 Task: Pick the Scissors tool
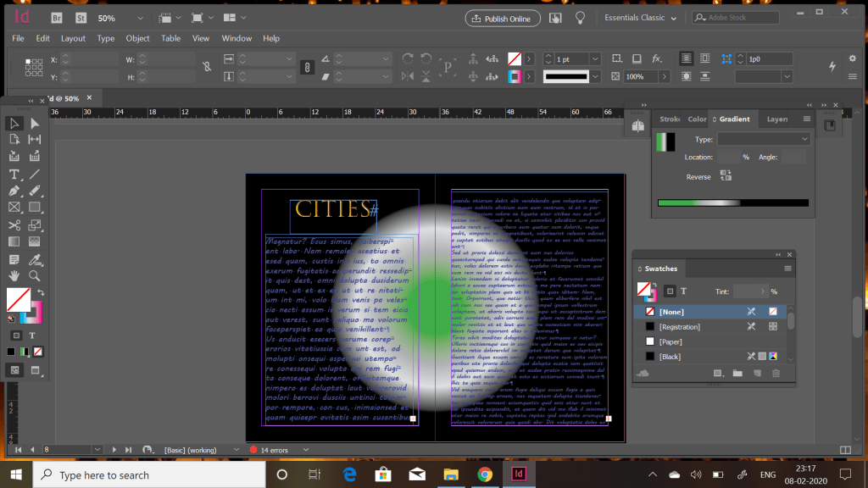pos(14,225)
